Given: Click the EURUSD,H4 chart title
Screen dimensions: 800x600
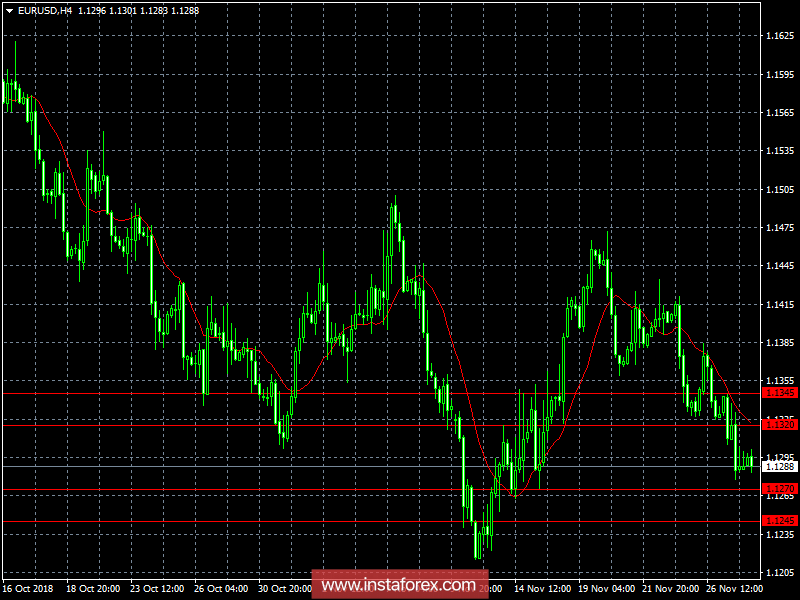Looking at the screenshot, I should (x=45, y=11).
